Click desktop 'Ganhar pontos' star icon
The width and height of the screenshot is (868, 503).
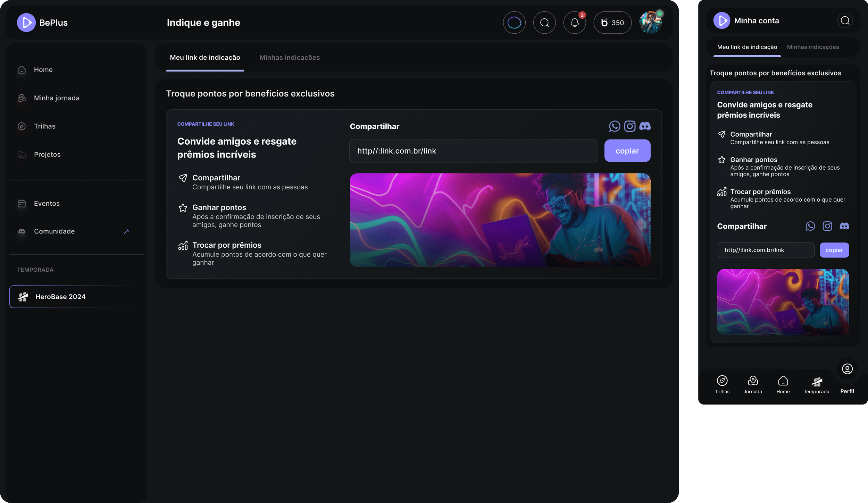pos(183,208)
